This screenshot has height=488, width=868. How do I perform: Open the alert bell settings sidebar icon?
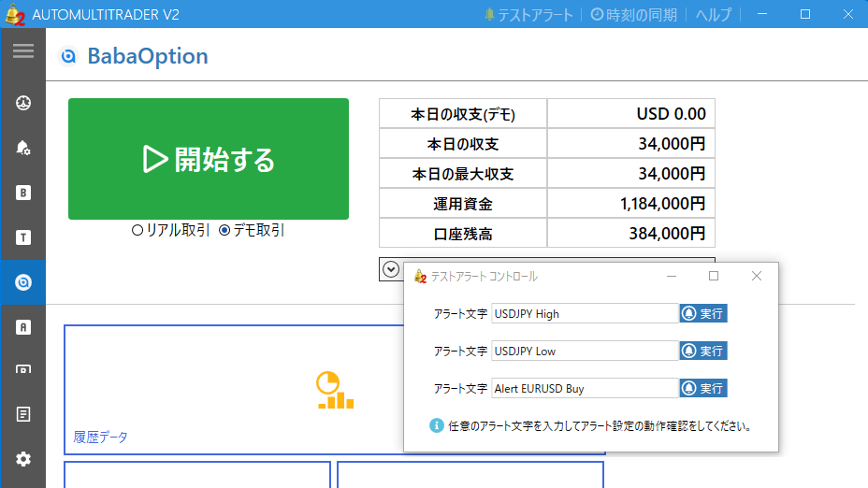23,148
